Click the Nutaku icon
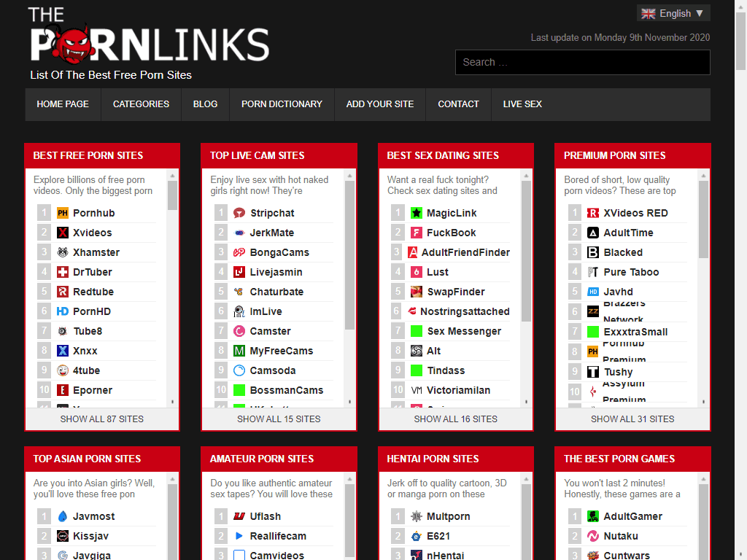 tap(592, 535)
